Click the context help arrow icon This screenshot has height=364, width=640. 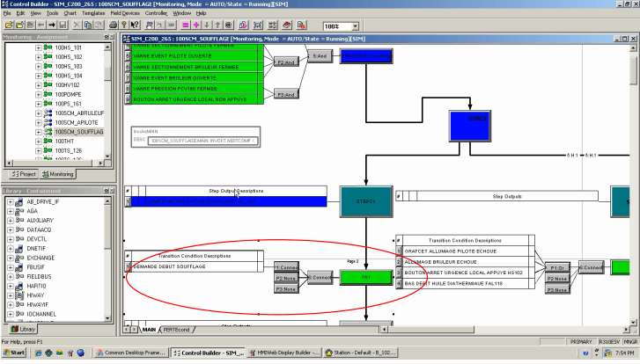point(135,25)
